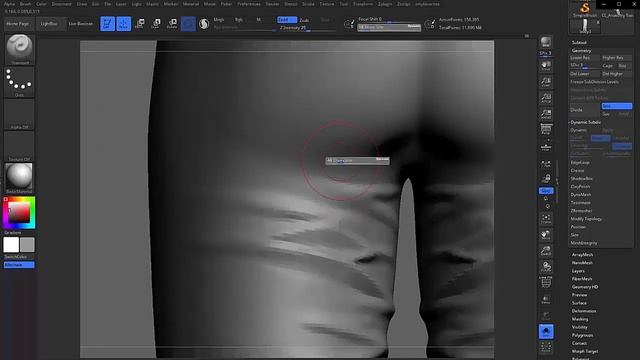Open the Preferences menu
This screenshot has width=640, height=360.
249,4
